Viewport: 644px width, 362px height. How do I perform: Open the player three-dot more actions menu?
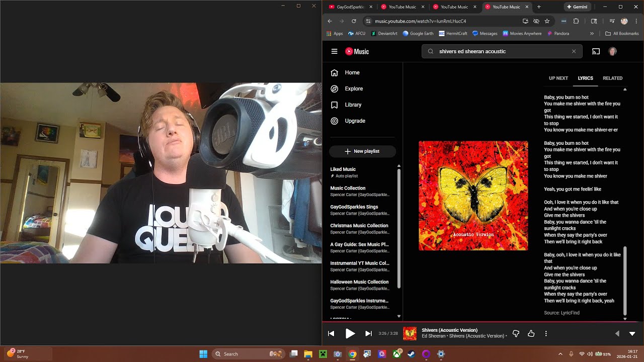(546, 333)
